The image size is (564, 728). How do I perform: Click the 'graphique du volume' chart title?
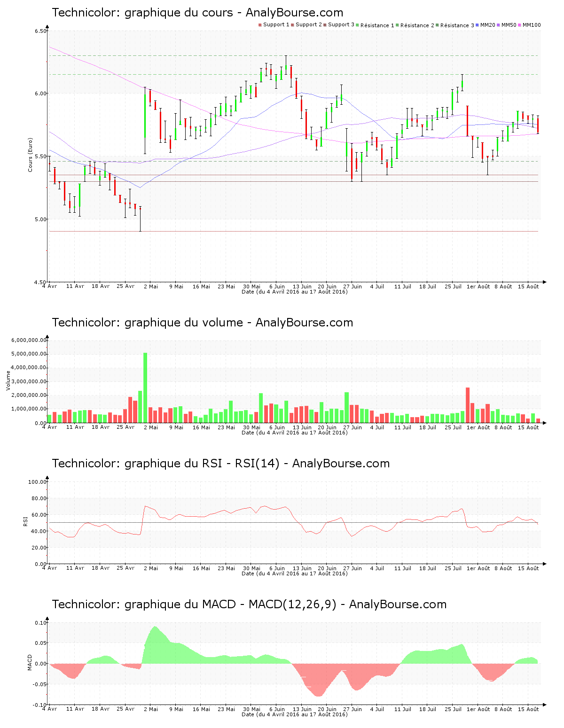click(202, 323)
